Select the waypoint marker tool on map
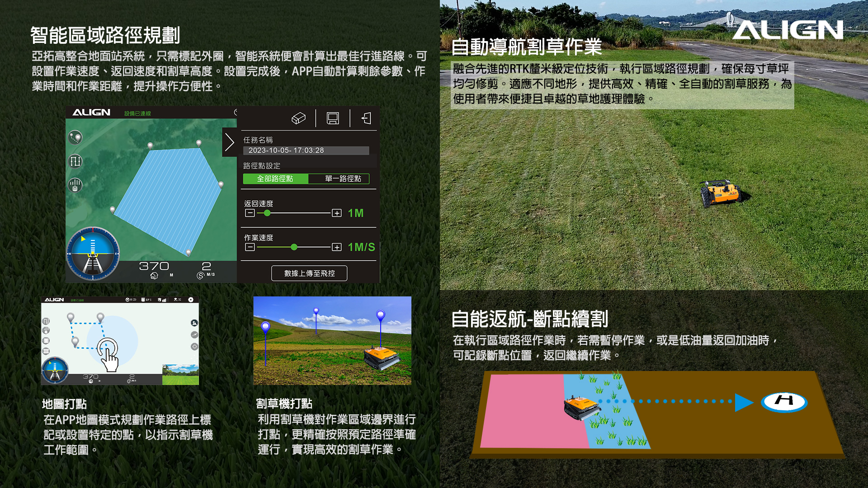 pyautogui.click(x=75, y=137)
